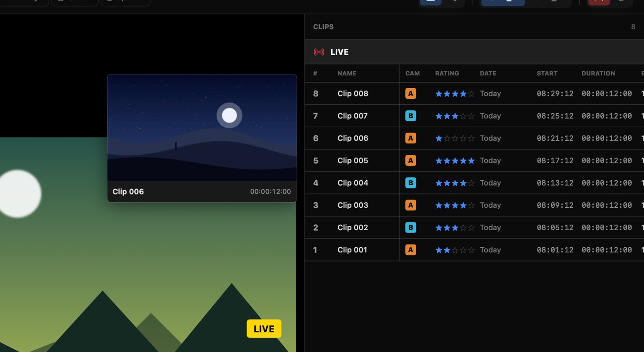Click the yellow LIVE badge on viewer
Screen dimensions: 644x352
(x=264, y=329)
